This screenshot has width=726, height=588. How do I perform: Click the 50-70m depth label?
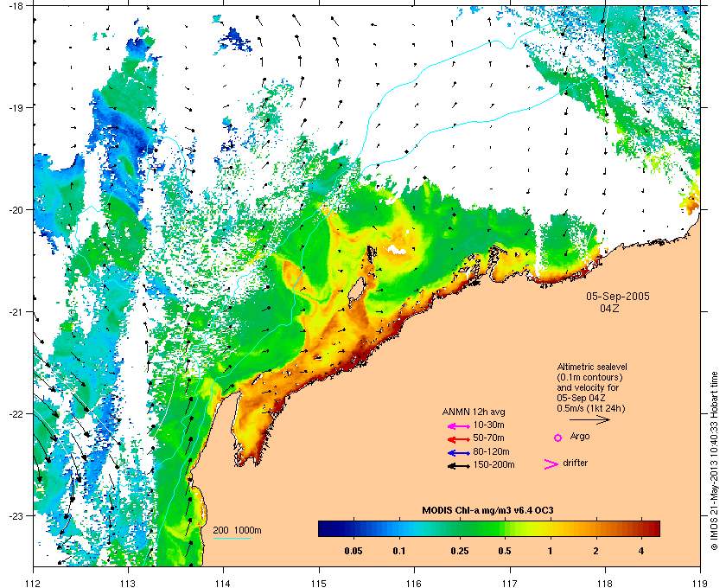click(x=488, y=438)
